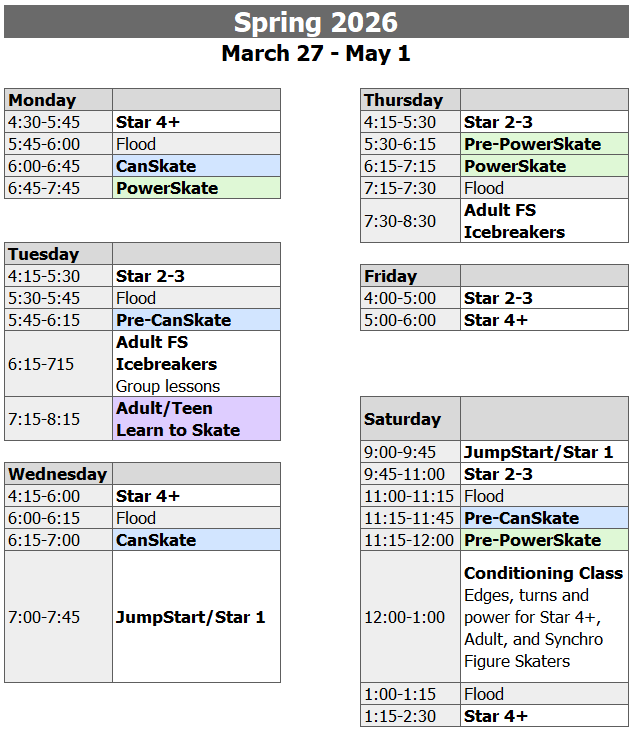Click Tuesday's Pre-CanSkate cell
632x730 pixels.
click(196, 320)
